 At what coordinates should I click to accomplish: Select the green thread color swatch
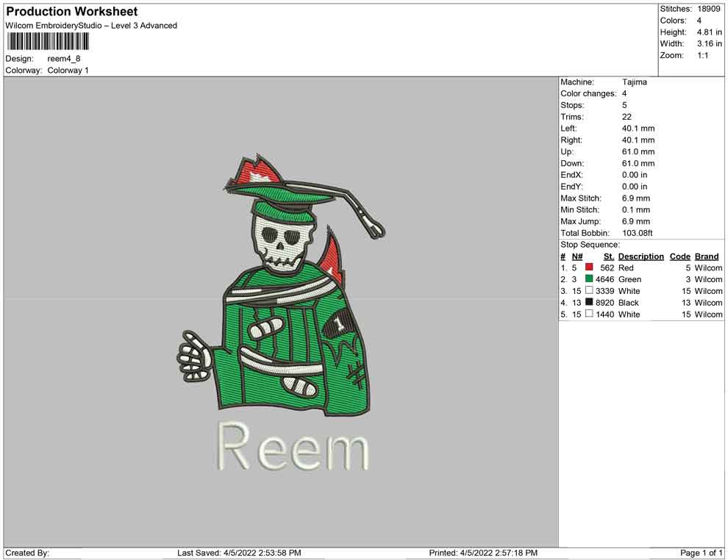tap(589, 279)
